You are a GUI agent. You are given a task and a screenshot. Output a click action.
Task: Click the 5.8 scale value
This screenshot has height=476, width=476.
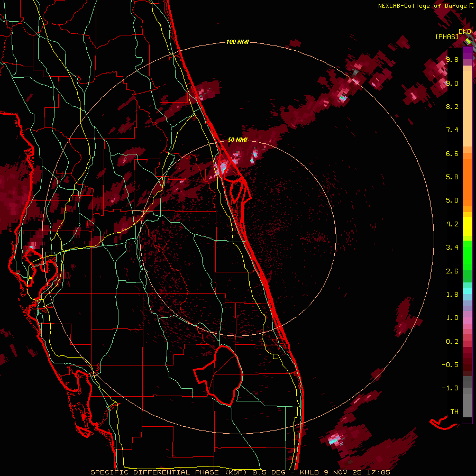coord(452,177)
